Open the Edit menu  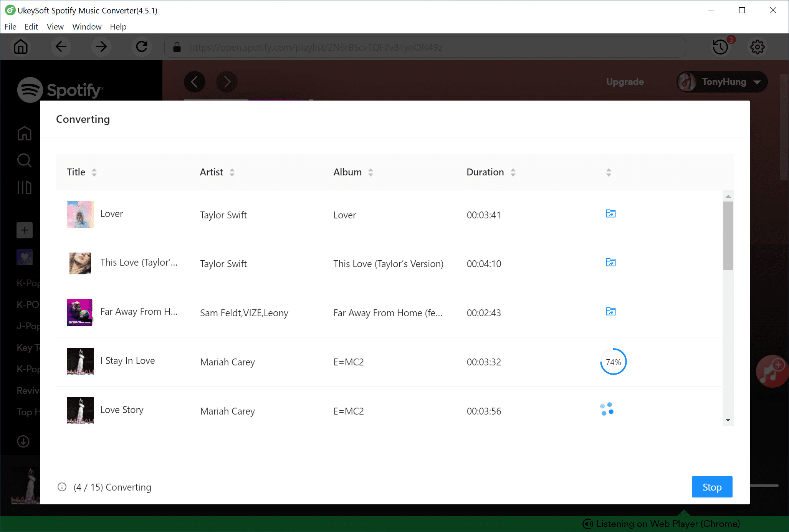30,26
